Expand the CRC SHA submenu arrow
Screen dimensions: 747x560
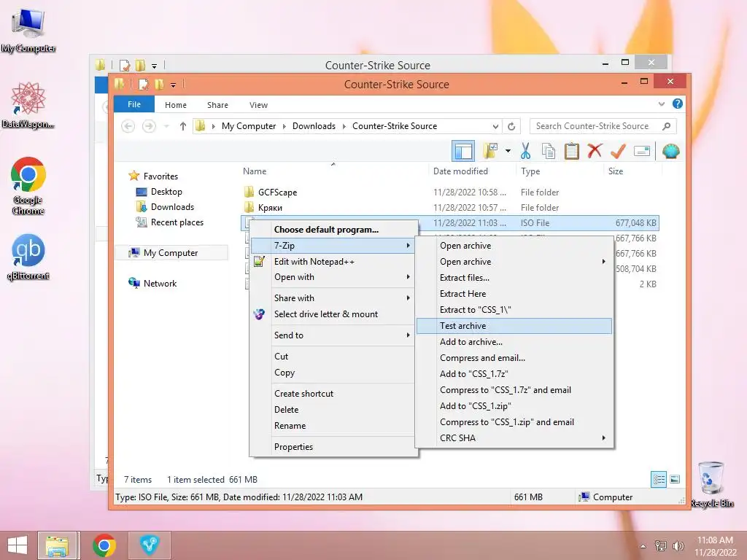click(603, 437)
